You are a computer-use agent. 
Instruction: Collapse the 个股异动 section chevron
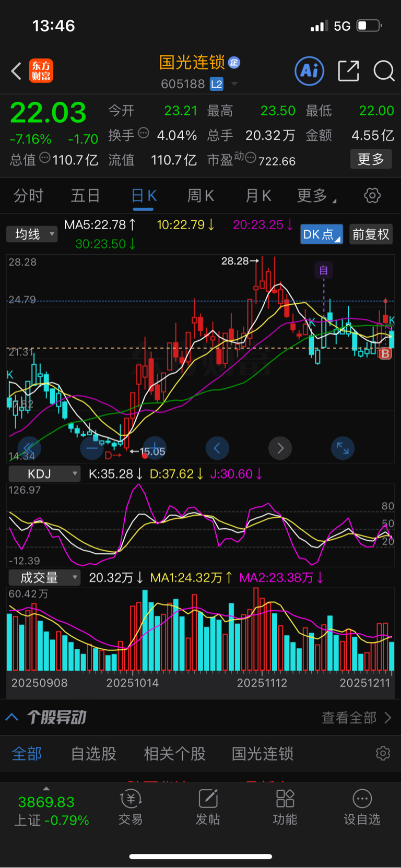12,717
